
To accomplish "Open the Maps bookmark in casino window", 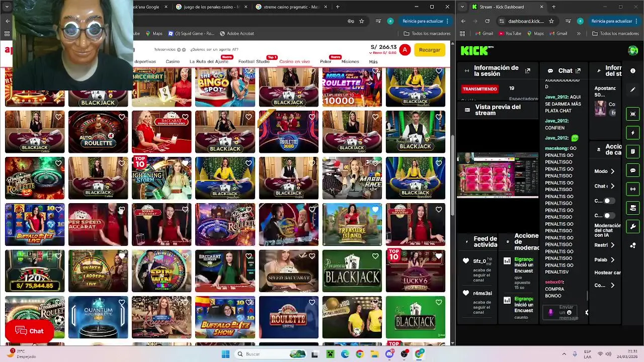I will (x=154, y=34).
